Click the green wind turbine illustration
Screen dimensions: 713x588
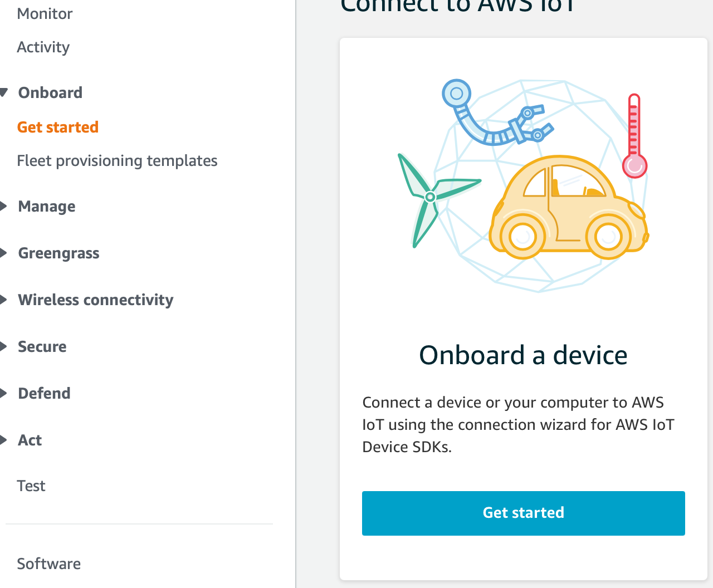[x=432, y=198]
